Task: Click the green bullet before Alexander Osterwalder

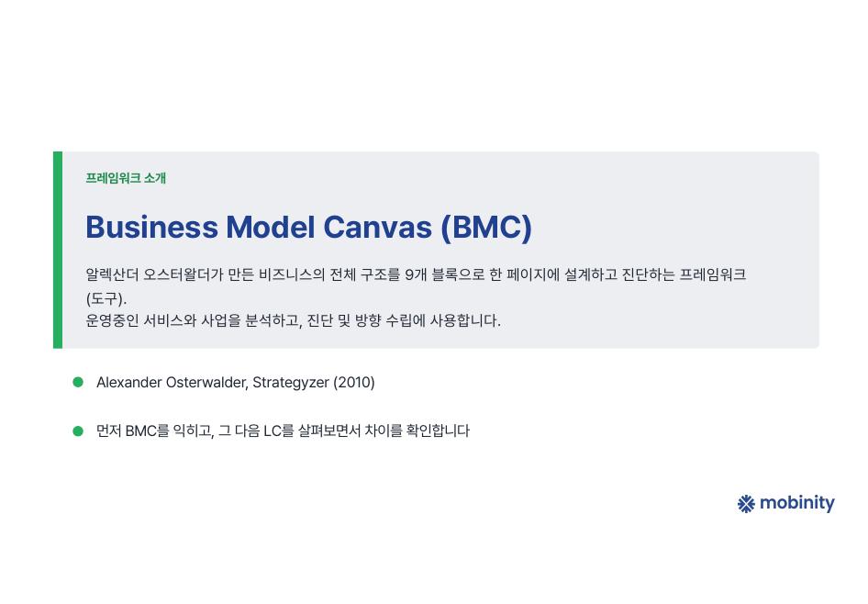Action: pos(78,382)
